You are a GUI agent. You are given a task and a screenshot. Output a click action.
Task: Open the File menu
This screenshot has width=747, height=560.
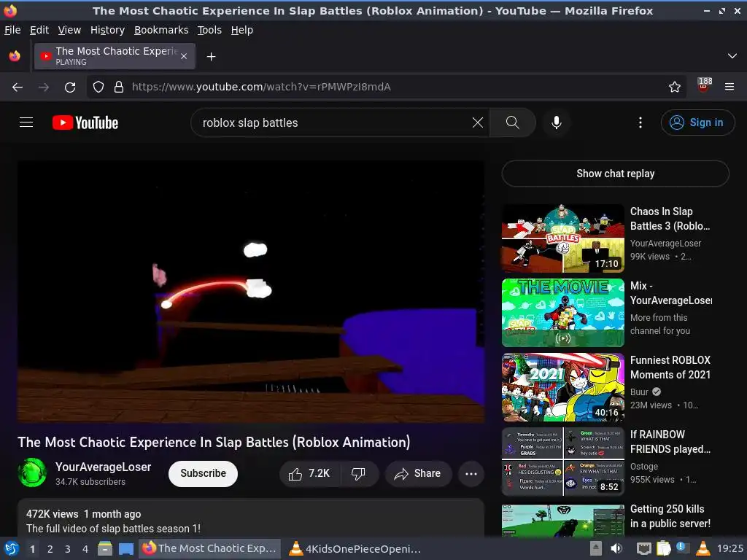pos(12,30)
